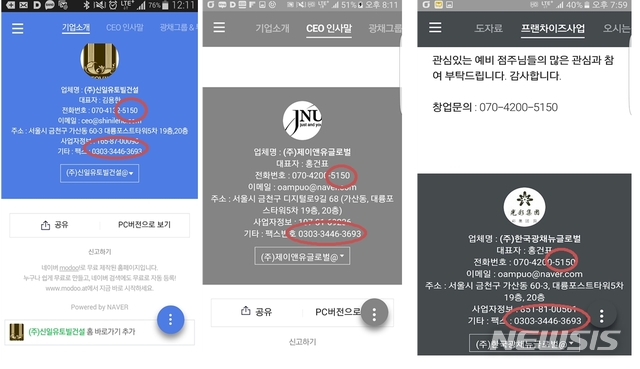The height and width of the screenshot is (369, 640).
Task: Tap phone number 070-4200-5150 after 창업문의
Action: (x=518, y=107)
